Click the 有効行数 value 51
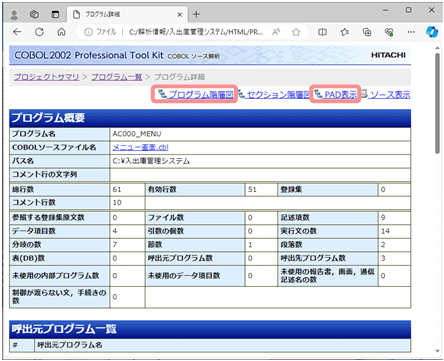The width and height of the screenshot is (444, 361). click(252, 189)
